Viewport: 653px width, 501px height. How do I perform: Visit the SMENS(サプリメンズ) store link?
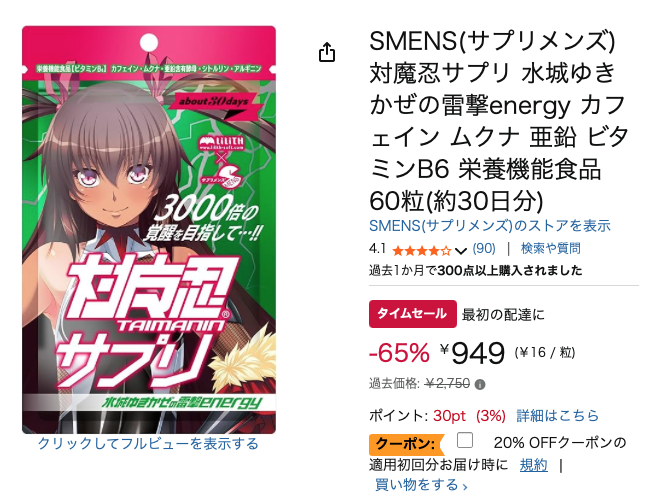490,226
